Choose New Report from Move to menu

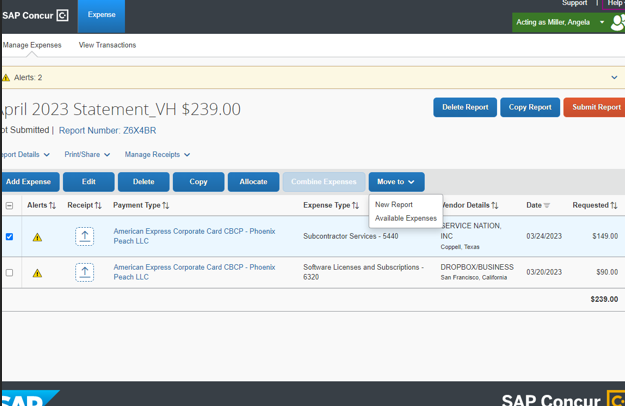tap(394, 204)
